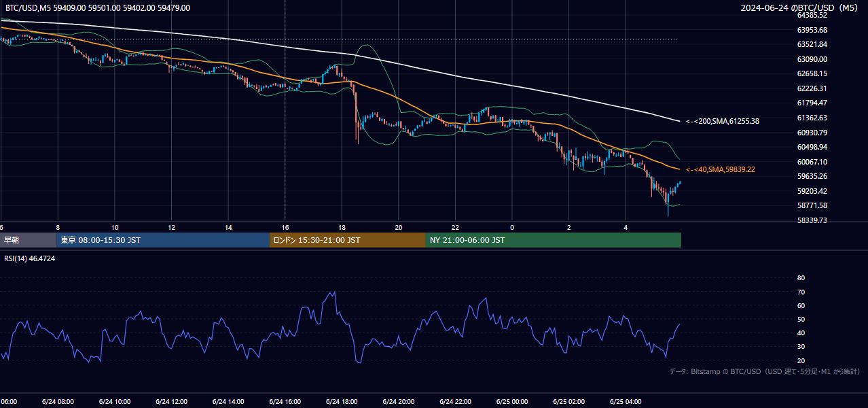This screenshot has height=408, width=868.
Task: Click the BTC/USD,M5 OHLC header text
Action: (x=98, y=8)
